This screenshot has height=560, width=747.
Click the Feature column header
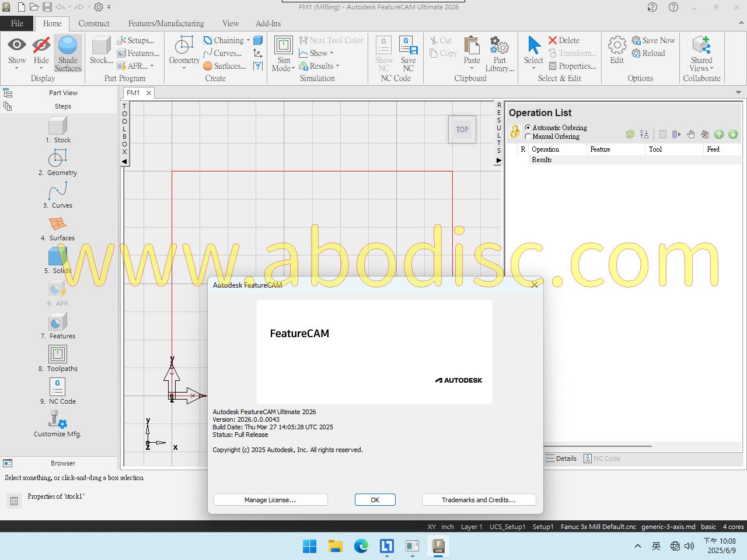(x=616, y=149)
